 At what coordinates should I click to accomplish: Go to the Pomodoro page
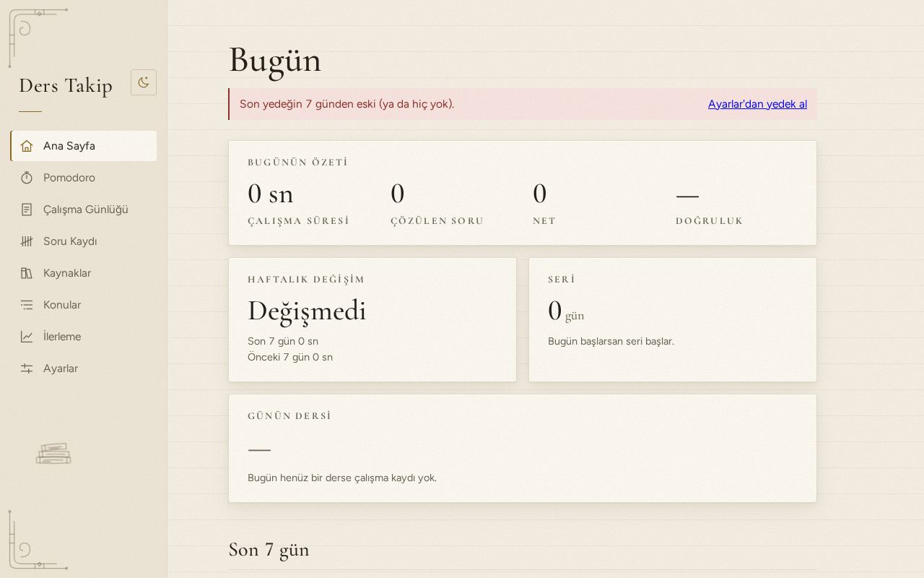point(84,178)
